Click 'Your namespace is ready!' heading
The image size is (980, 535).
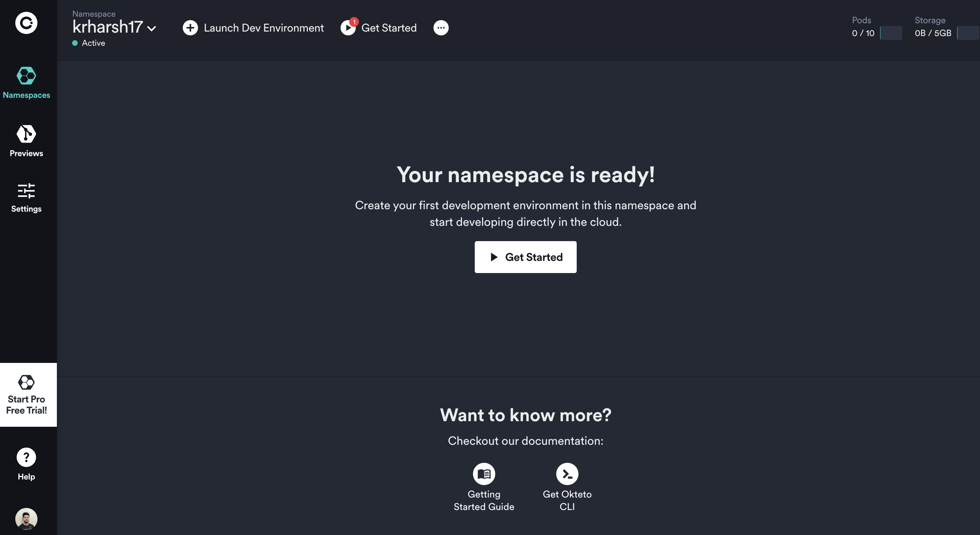525,175
